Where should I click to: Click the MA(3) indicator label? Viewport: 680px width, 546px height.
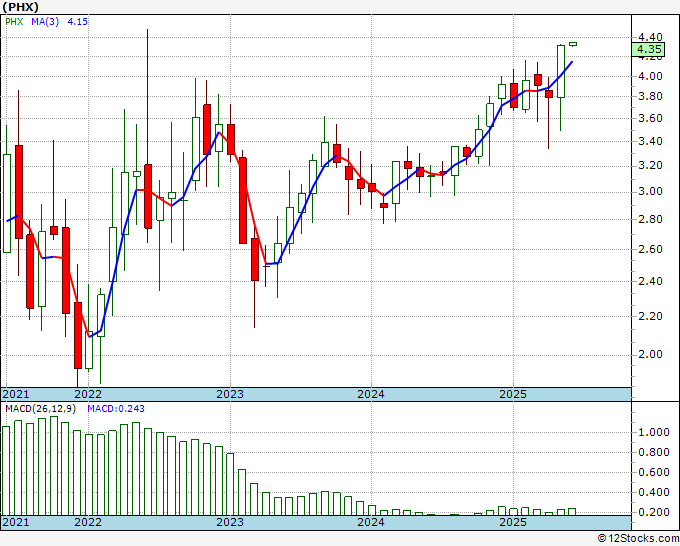pos(45,21)
